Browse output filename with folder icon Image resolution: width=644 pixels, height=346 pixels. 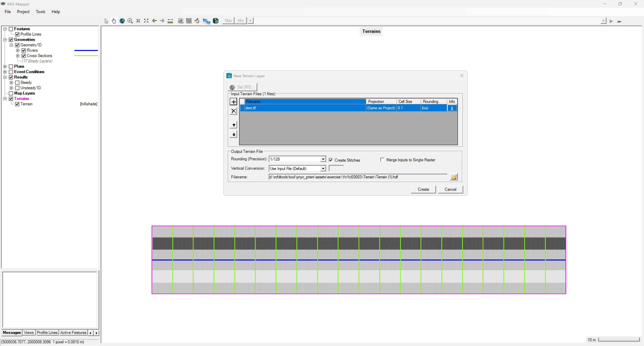point(454,177)
